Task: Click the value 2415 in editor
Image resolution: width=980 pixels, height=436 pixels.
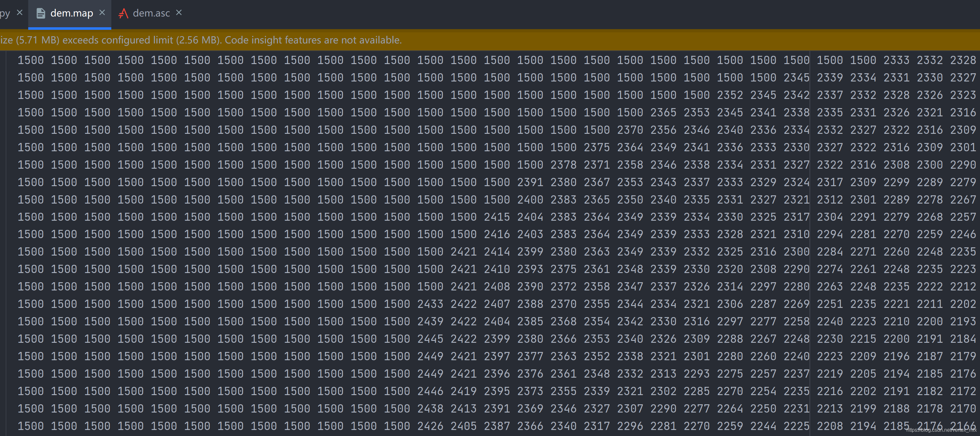Action: (x=496, y=217)
